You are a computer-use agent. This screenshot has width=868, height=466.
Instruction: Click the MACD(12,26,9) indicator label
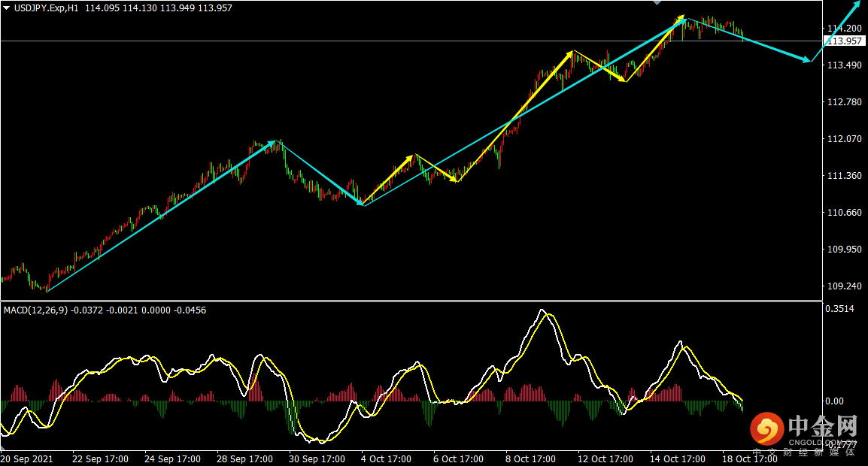[35, 310]
